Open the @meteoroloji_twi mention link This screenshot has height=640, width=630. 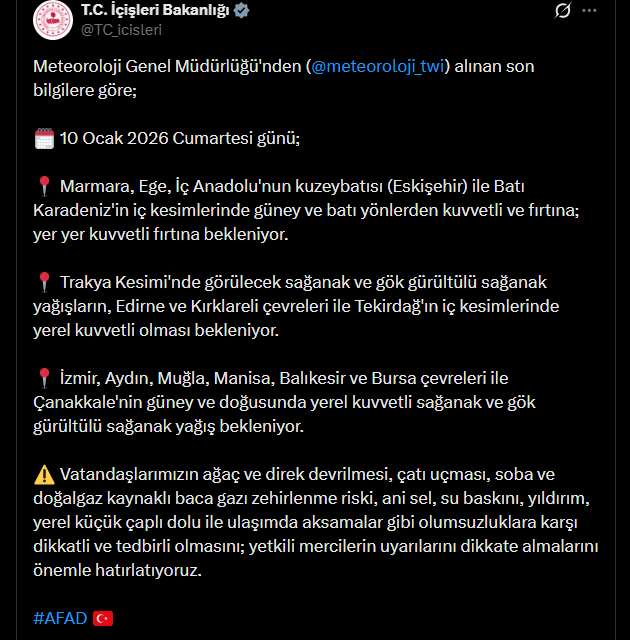click(x=377, y=66)
